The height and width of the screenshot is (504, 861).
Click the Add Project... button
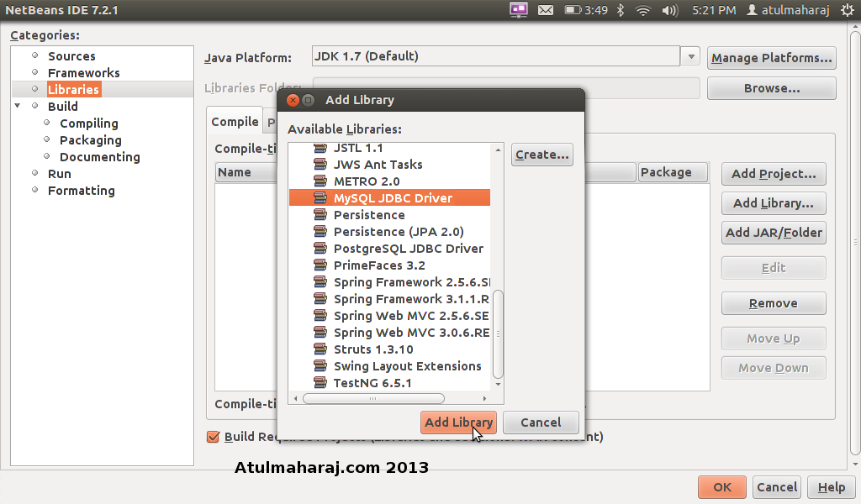point(774,174)
